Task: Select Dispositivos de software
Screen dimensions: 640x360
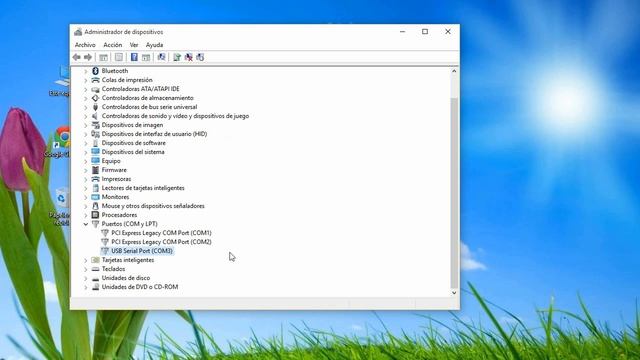Action: tap(133, 143)
